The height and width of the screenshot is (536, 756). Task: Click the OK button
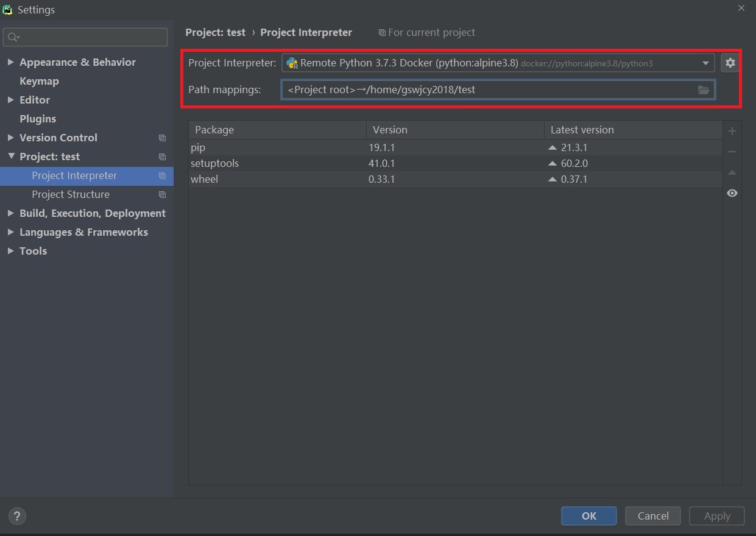(588, 516)
